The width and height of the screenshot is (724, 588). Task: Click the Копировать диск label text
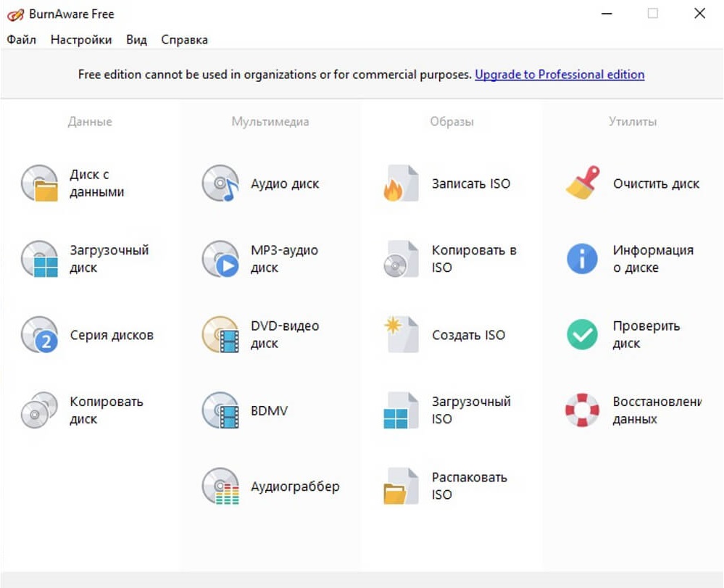click(x=107, y=410)
